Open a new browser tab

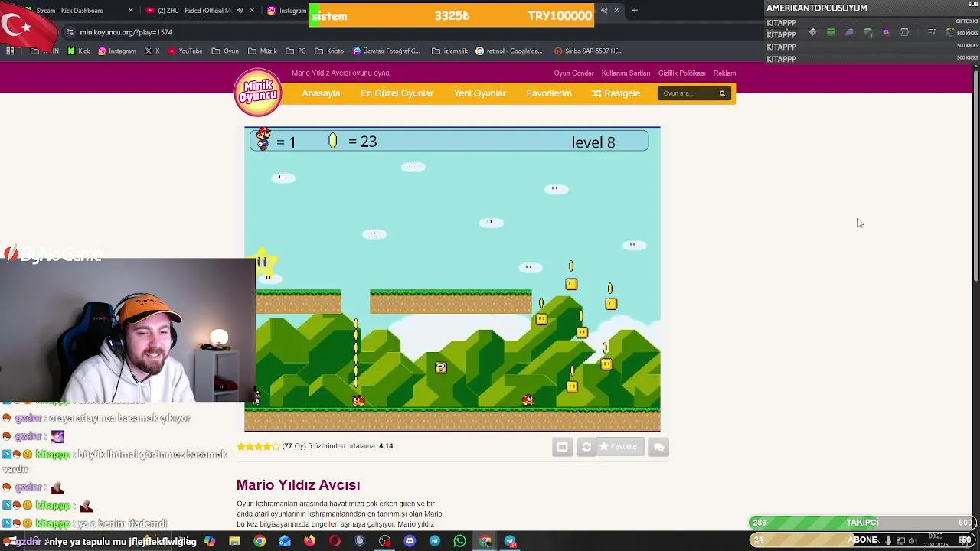tap(635, 11)
